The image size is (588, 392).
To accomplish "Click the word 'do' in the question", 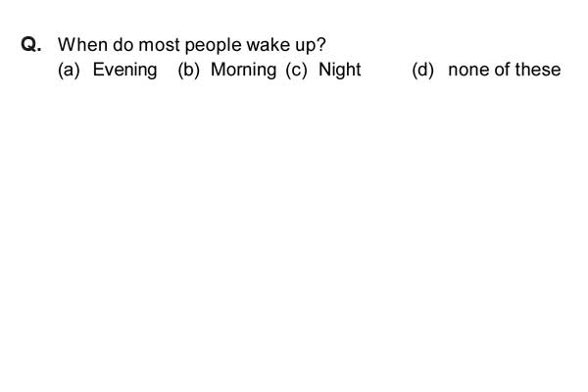I will (x=123, y=45).
